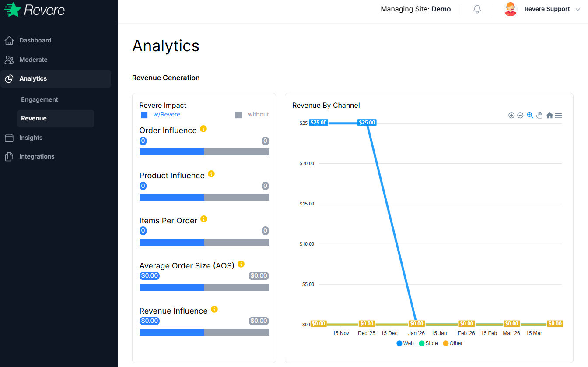Image resolution: width=588 pixels, height=367 pixels.
Task: Open the Integrations page
Action: click(x=37, y=156)
